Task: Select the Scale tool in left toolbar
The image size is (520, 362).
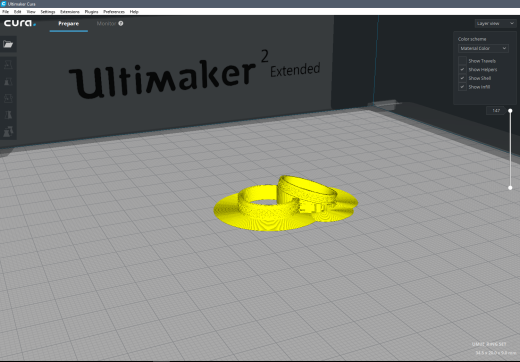Action: 8,81
